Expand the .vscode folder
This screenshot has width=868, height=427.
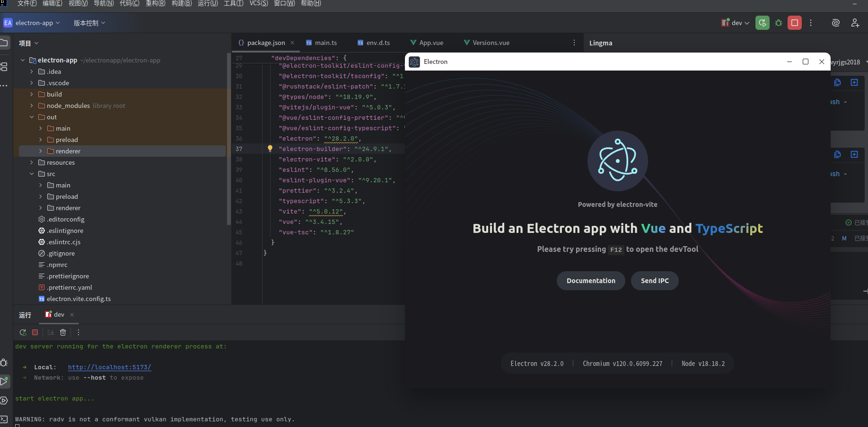[x=32, y=83]
